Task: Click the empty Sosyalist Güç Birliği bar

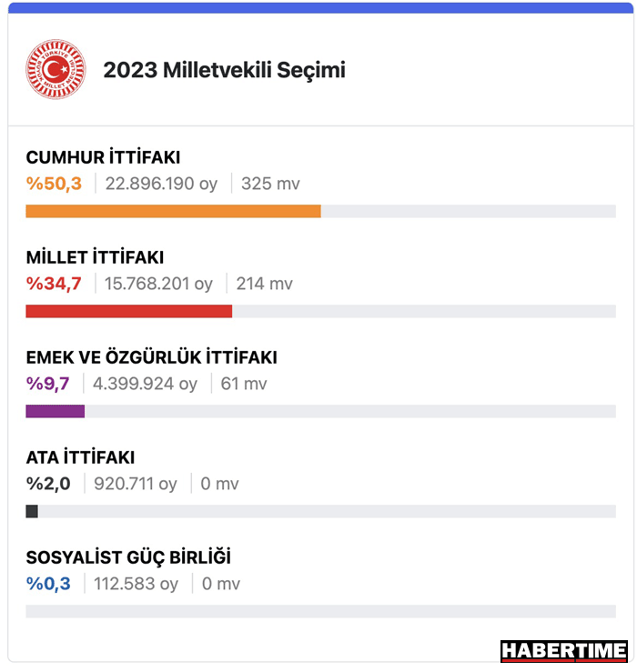Action: [x=321, y=612]
